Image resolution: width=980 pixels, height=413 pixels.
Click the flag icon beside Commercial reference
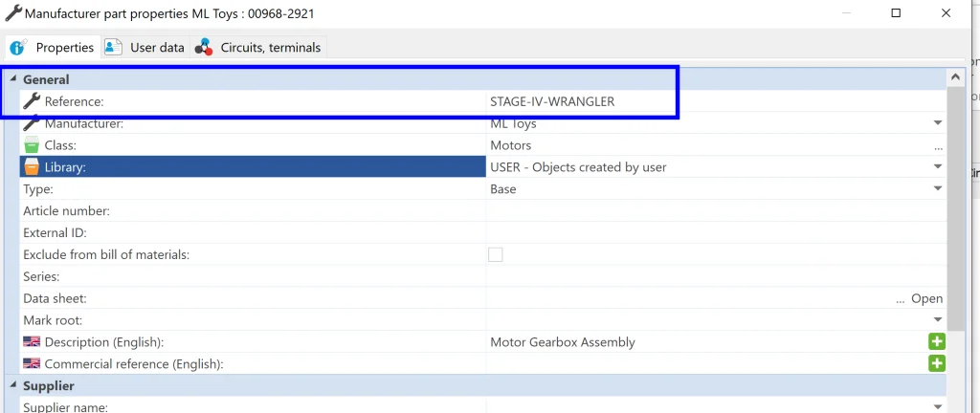(32, 364)
